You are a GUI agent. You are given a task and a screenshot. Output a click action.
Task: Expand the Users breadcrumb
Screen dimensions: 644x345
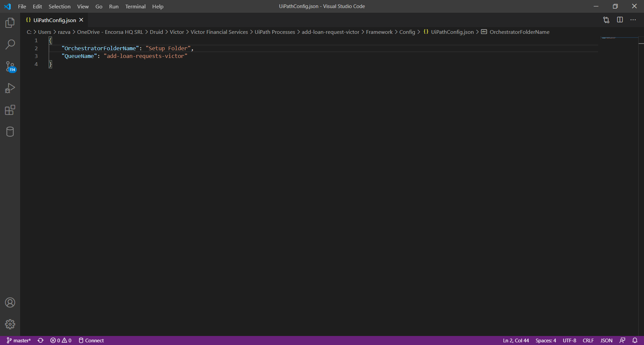[x=45, y=32]
